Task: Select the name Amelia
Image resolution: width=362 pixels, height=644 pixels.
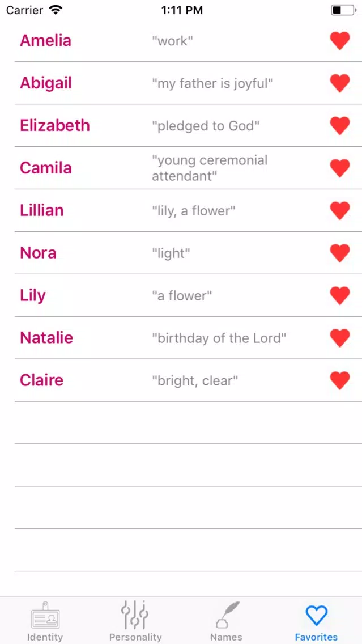Action: (x=45, y=40)
